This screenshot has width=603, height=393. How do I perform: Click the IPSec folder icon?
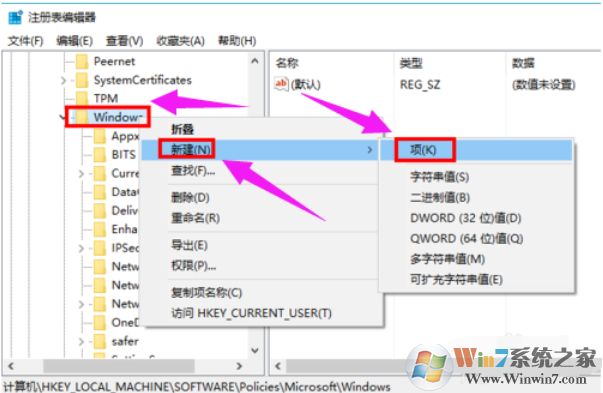pyautogui.click(x=100, y=248)
